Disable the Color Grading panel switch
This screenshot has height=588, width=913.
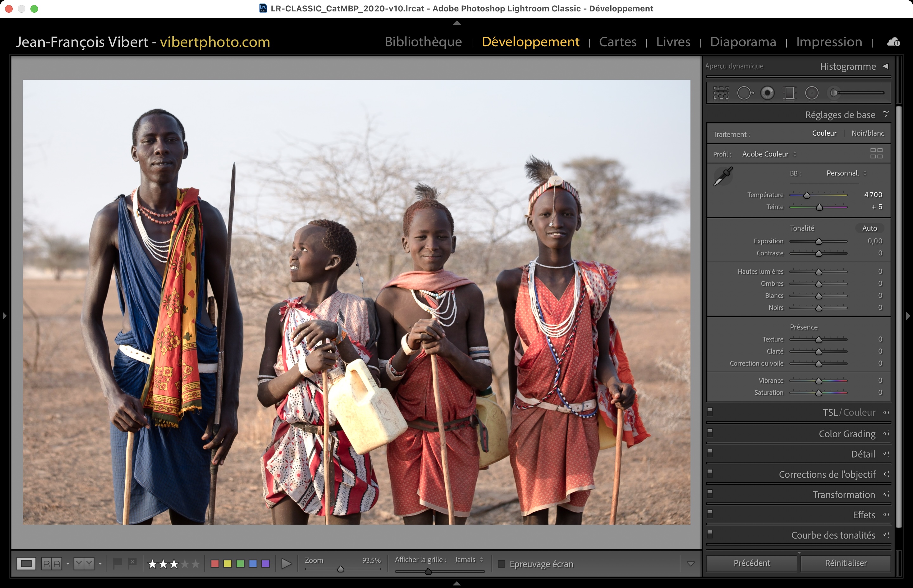[710, 432]
